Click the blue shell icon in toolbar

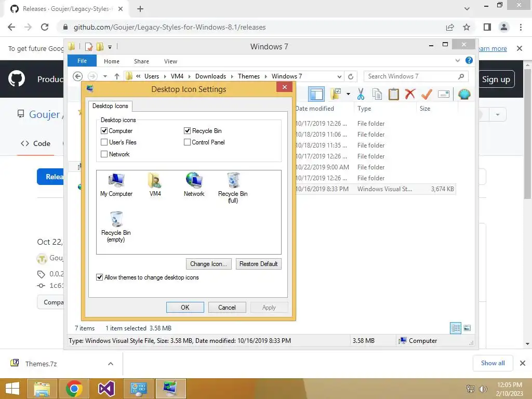[464, 94]
